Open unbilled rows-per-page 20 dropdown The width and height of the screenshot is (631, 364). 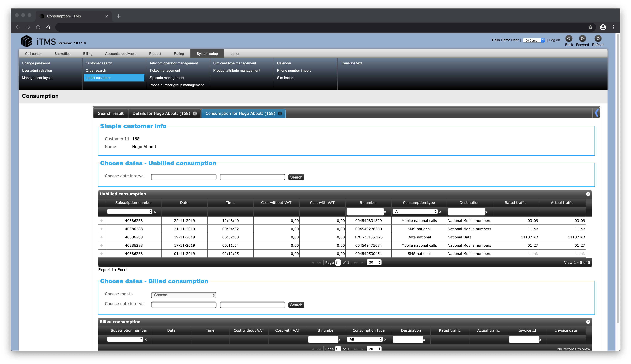point(374,262)
